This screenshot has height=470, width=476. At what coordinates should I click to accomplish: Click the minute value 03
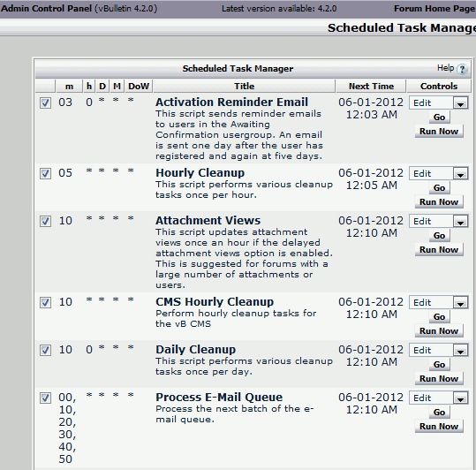[x=65, y=102]
